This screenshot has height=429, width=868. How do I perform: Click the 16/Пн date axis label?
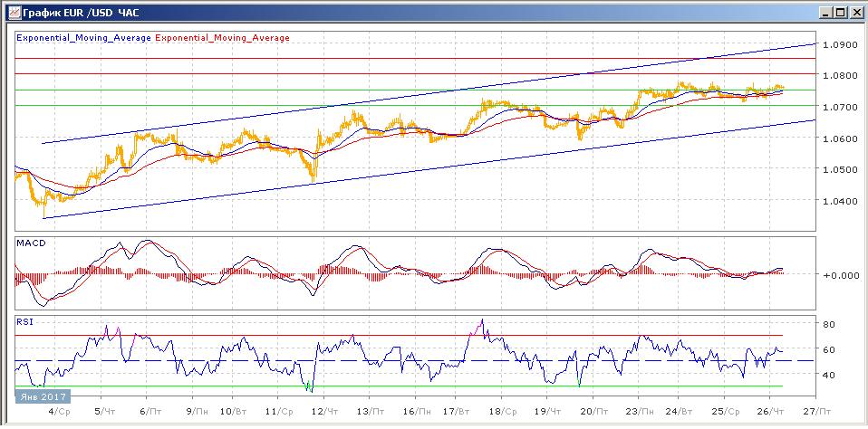click(418, 412)
